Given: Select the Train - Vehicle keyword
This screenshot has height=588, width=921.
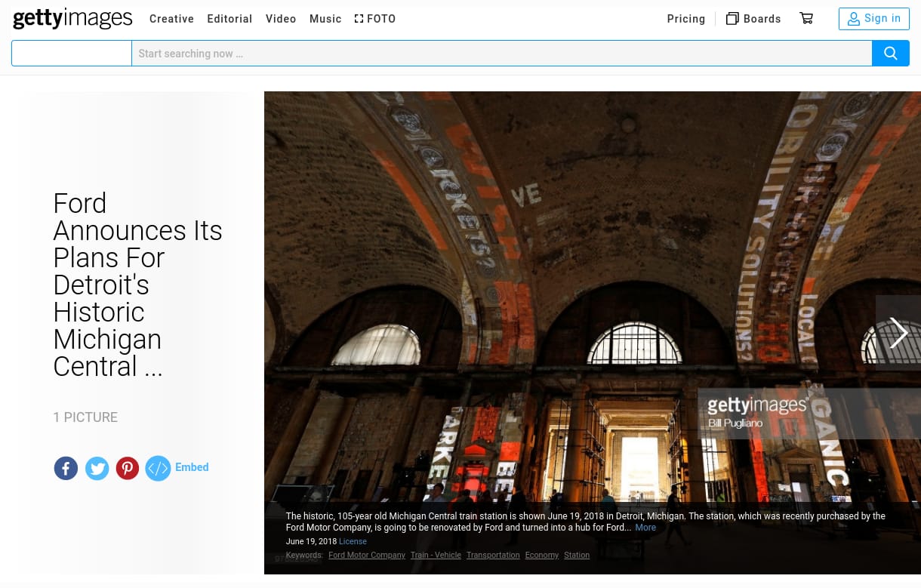Looking at the screenshot, I should tap(436, 555).
